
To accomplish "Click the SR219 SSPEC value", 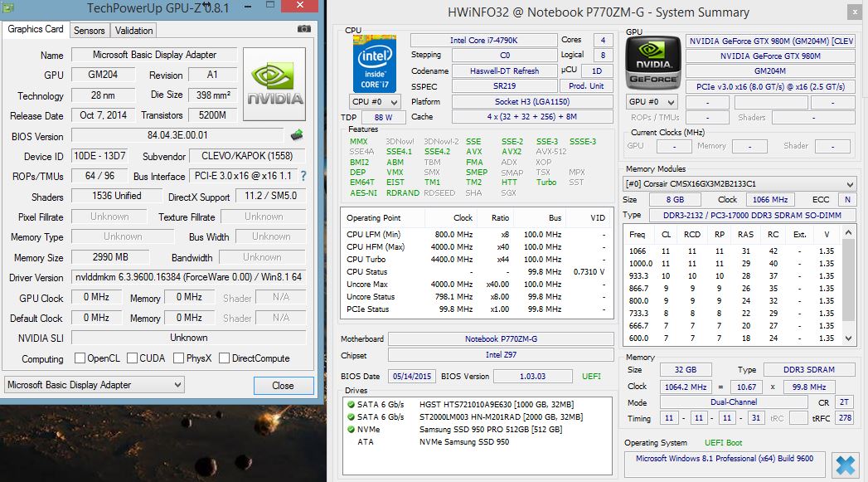I will [x=504, y=86].
